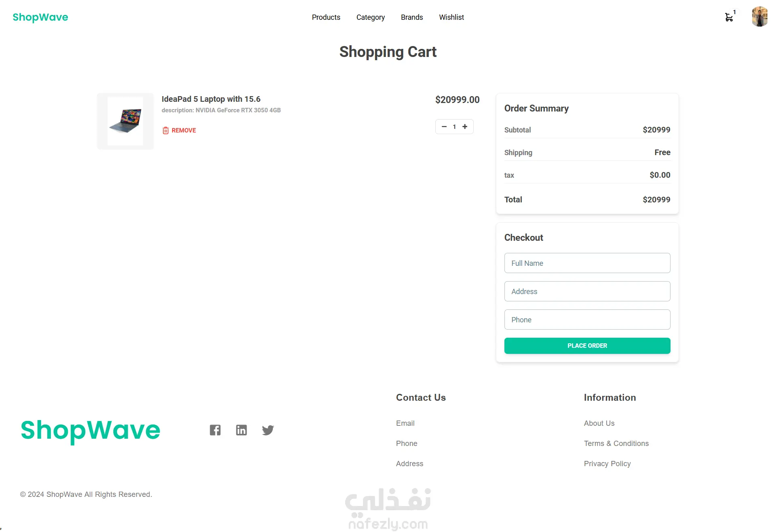Focus the Full Name field
776x532 pixels.
587,263
